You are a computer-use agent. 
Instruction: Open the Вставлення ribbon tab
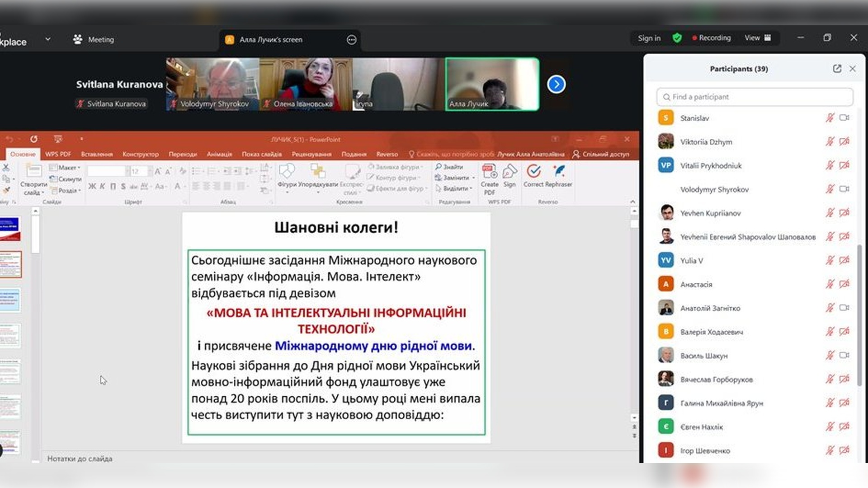[x=97, y=154]
